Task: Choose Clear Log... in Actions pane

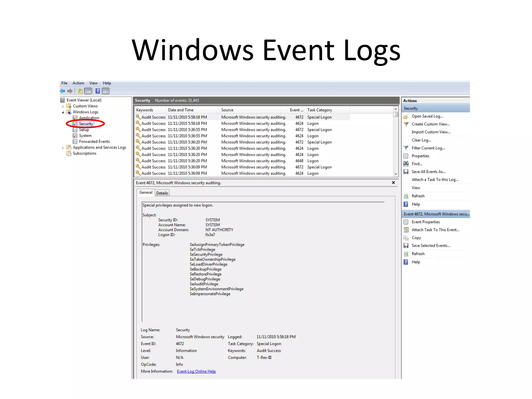Action: [421, 140]
